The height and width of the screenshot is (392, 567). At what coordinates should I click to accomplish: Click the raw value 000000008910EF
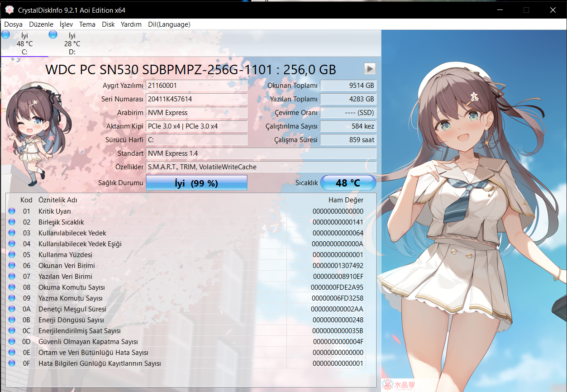338,276
